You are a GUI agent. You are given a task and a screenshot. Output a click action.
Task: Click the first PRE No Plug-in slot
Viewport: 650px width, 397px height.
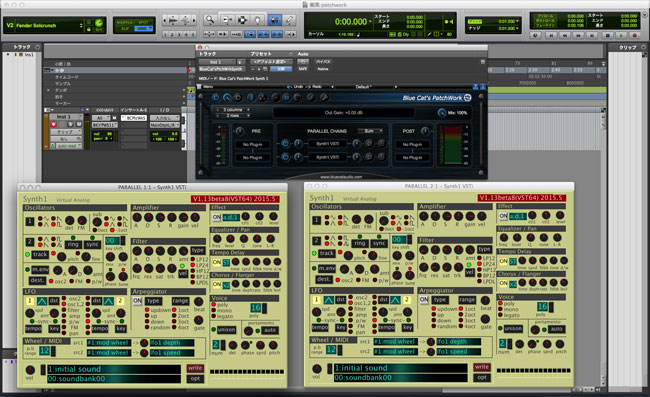[x=252, y=144]
